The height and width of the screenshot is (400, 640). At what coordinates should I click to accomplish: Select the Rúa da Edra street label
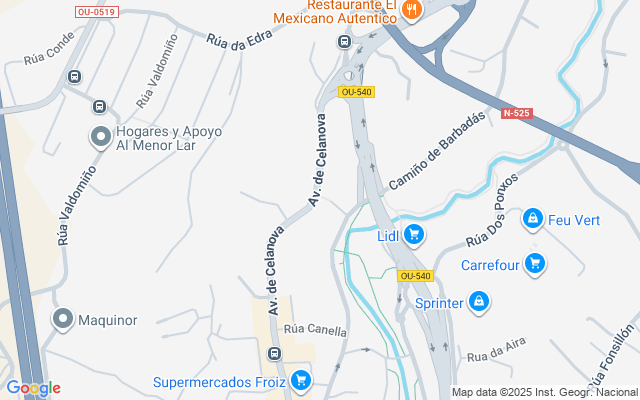(x=239, y=41)
